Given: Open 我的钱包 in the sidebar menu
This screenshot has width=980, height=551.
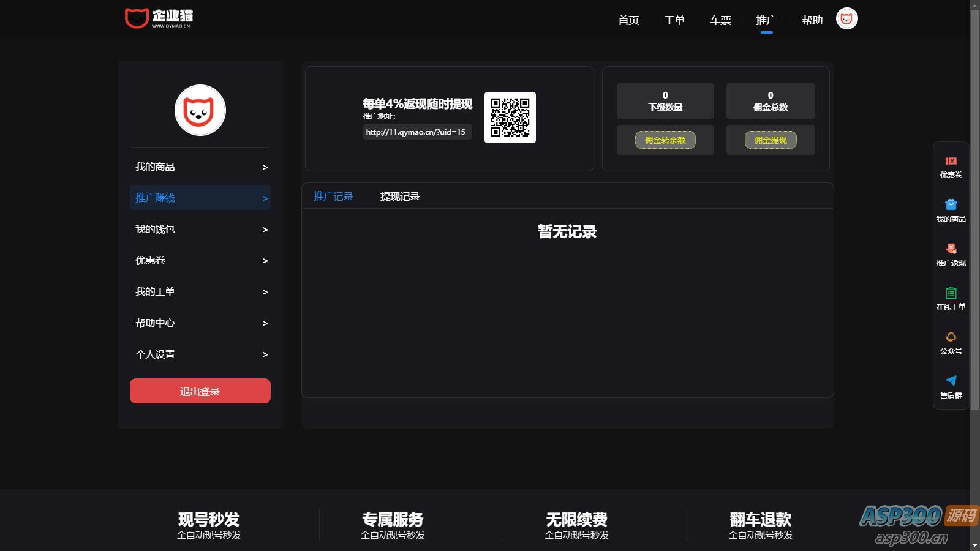Looking at the screenshot, I should [x=200, y=229].
